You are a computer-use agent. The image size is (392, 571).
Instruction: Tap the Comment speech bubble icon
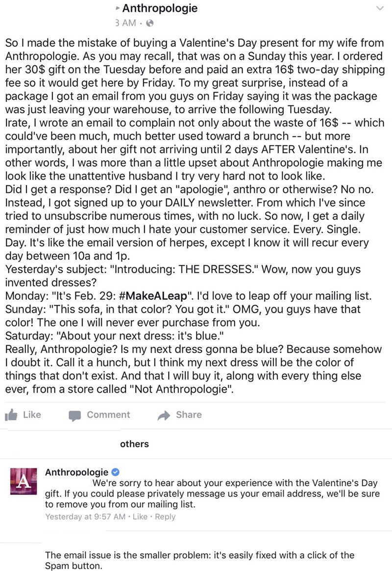(74, 415)
